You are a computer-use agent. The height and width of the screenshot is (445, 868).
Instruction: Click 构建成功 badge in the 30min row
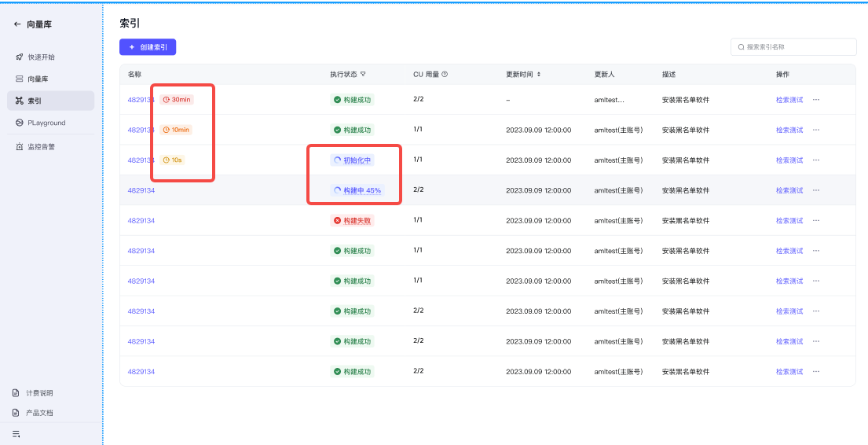click(x=352, y=100)
